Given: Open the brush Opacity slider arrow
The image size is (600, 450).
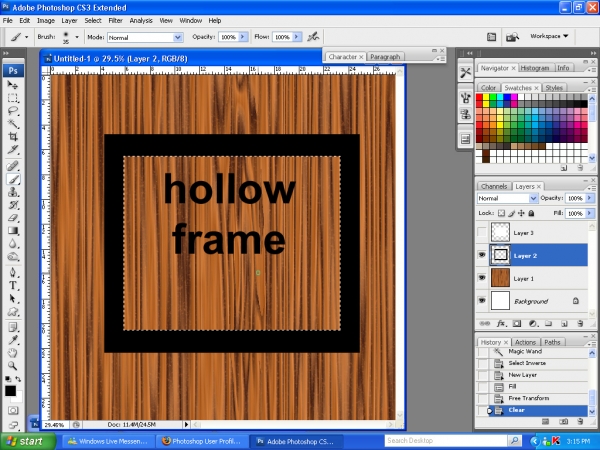Looking at the screenshot, I should tap(243, 37).
